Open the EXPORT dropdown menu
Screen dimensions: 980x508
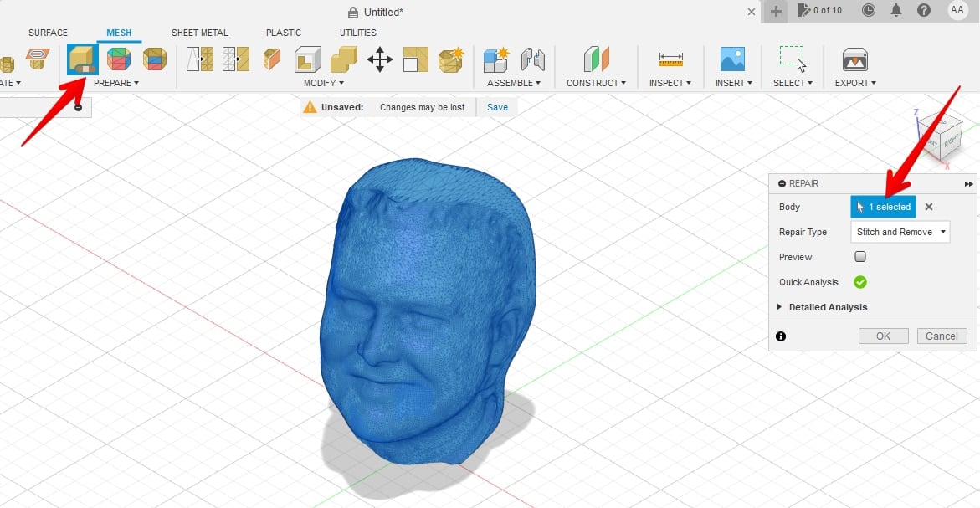(855, 83)
